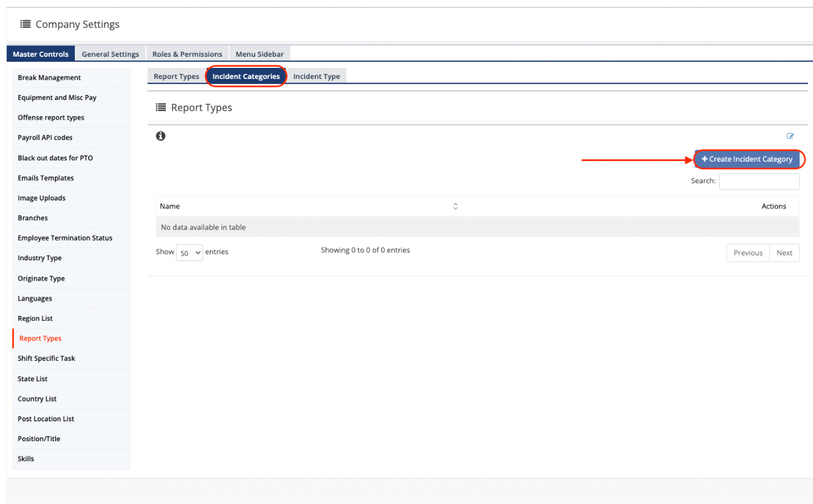Click the Previous pagination button

click(748, 253)
